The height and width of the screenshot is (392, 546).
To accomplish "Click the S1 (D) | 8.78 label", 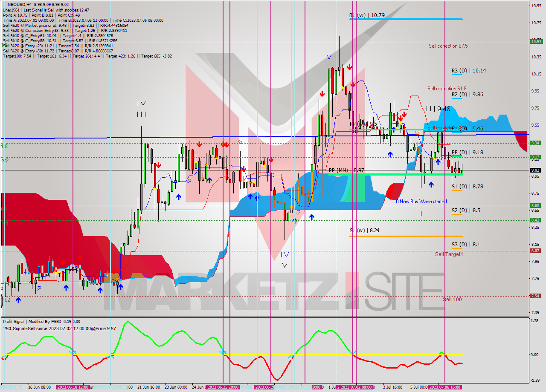I will (x=467, y=187).
